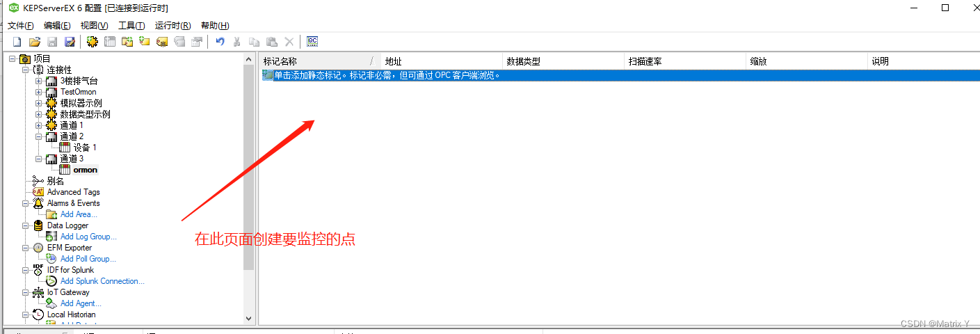This screenshot has height=334, width=980.
Task: Open the 帮助(H) menu
Action: pyautogui.click(x=214, y=26)
